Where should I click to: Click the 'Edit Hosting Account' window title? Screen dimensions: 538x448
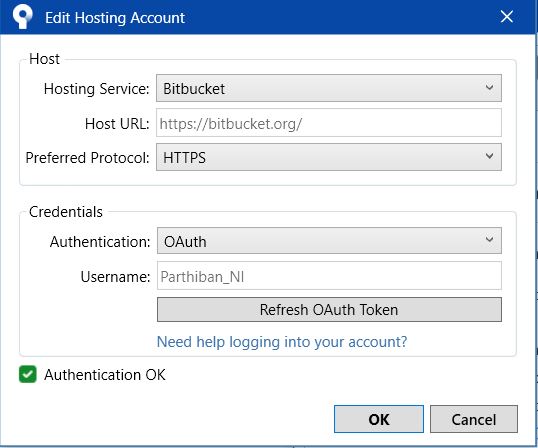(115, 18)
